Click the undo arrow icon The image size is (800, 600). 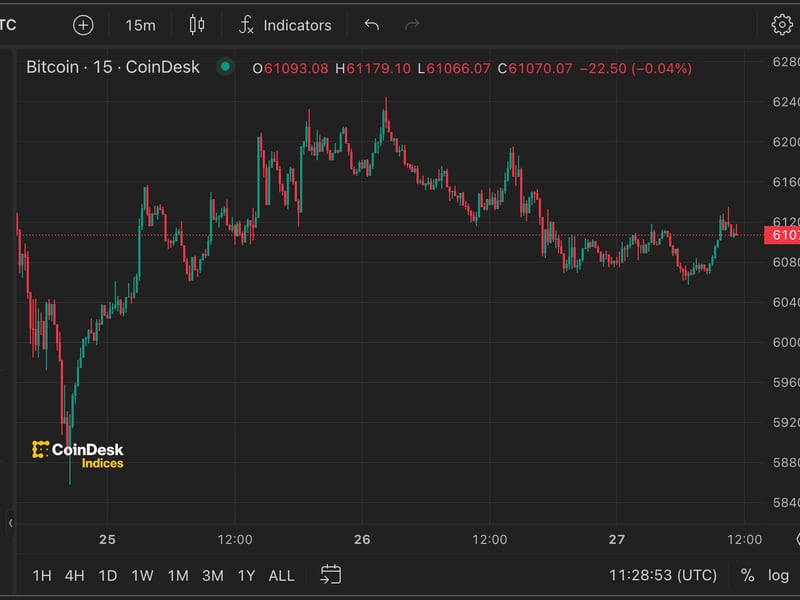click(x=372, y=25)
